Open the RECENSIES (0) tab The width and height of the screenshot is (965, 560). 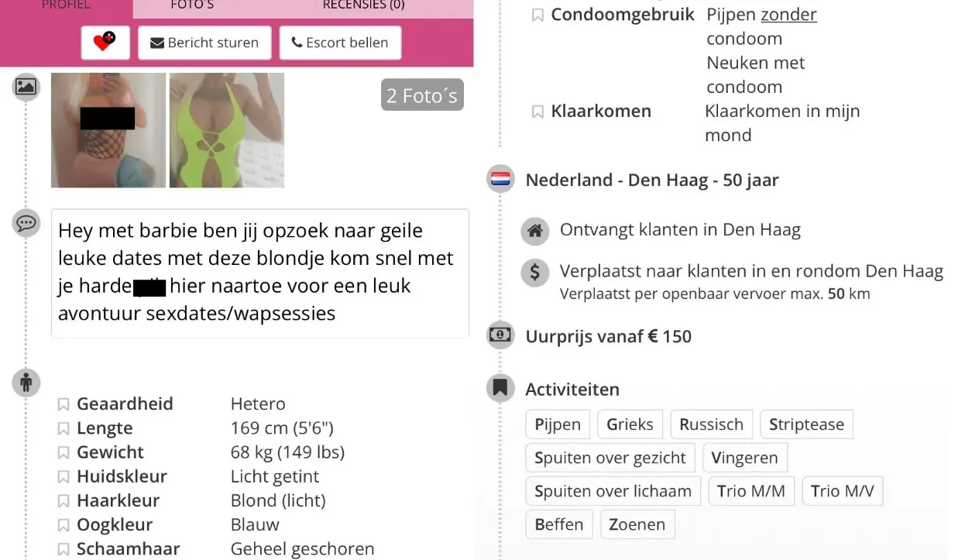[x=363, y=5]
